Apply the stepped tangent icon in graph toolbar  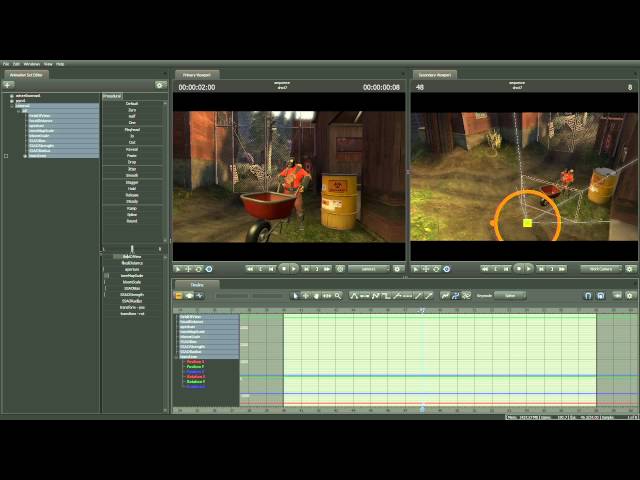[386, 296]
